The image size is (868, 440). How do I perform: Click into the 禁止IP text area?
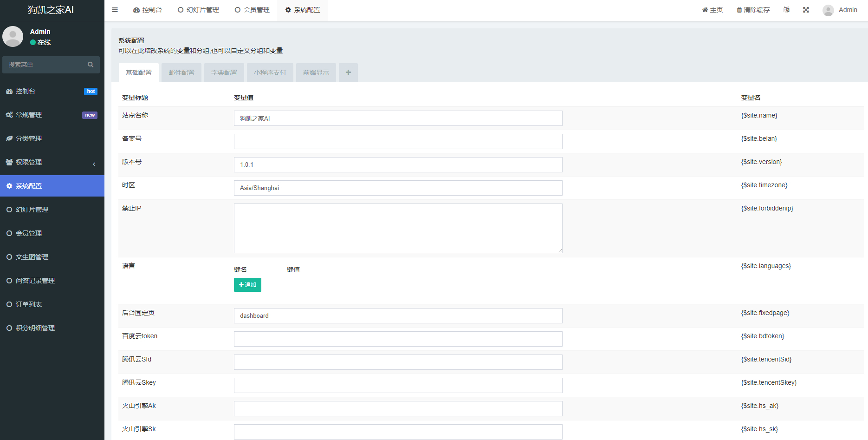coord(398,228)
